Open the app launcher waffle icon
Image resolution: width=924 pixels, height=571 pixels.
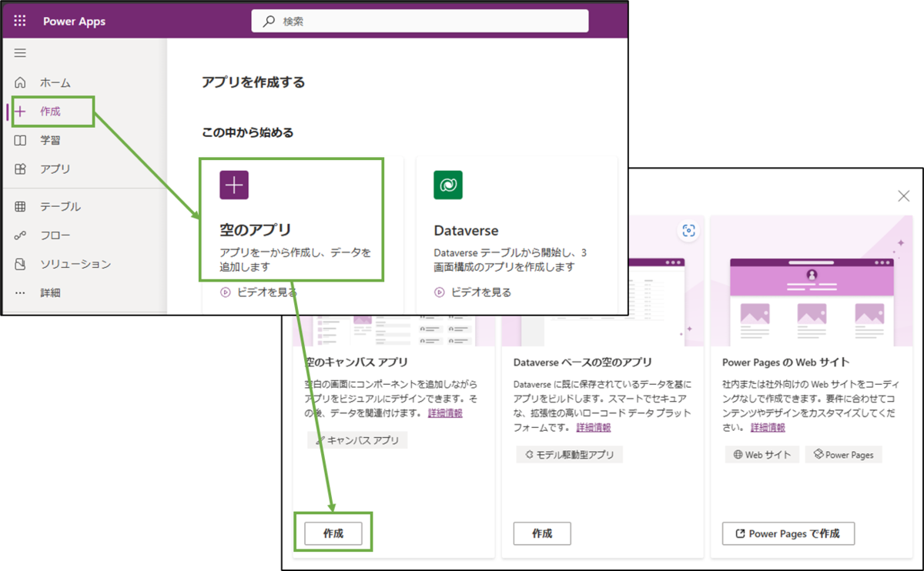[x=20, y=21]
